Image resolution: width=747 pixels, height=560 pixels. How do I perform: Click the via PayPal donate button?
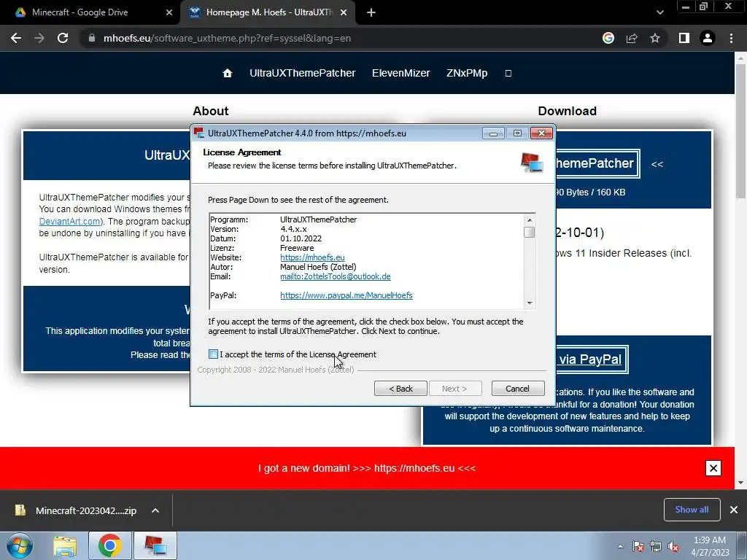(592, 359)
